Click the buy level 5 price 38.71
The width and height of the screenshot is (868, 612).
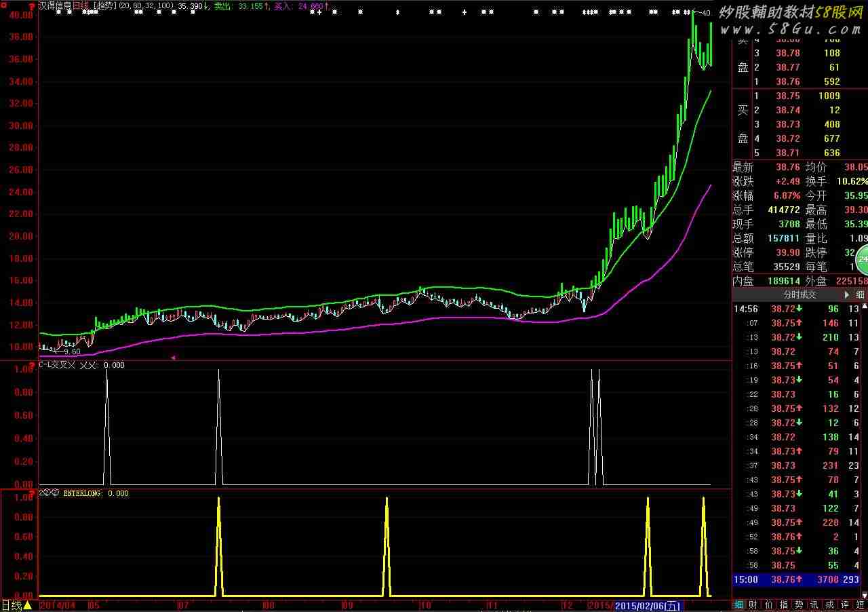pyautogui.click(x=788, y=153)
